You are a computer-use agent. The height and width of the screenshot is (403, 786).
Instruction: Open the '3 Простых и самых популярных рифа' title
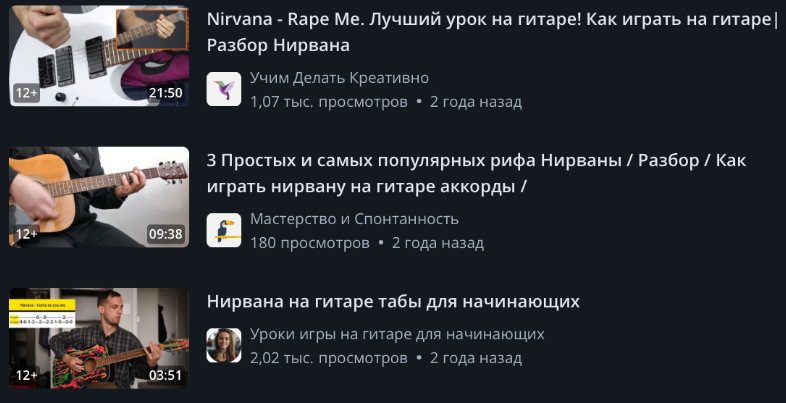click(x=476, y=173)
